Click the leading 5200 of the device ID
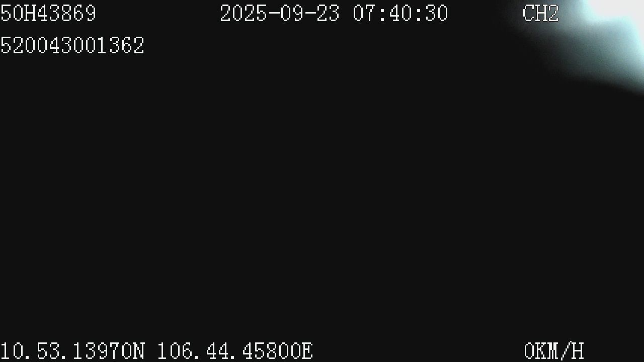Image resolution: width=644 pixels, height=362 pixels. [x=24, y=46]
